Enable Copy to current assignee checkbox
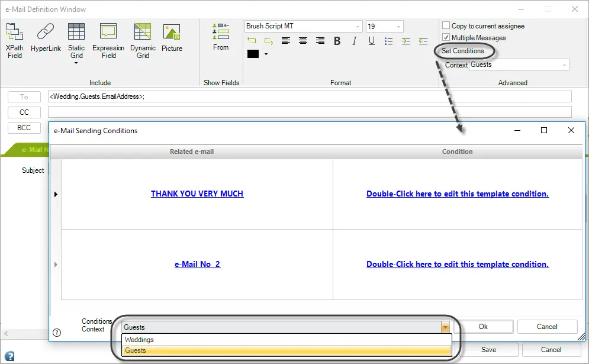589x364 pixels. point(446,25)
